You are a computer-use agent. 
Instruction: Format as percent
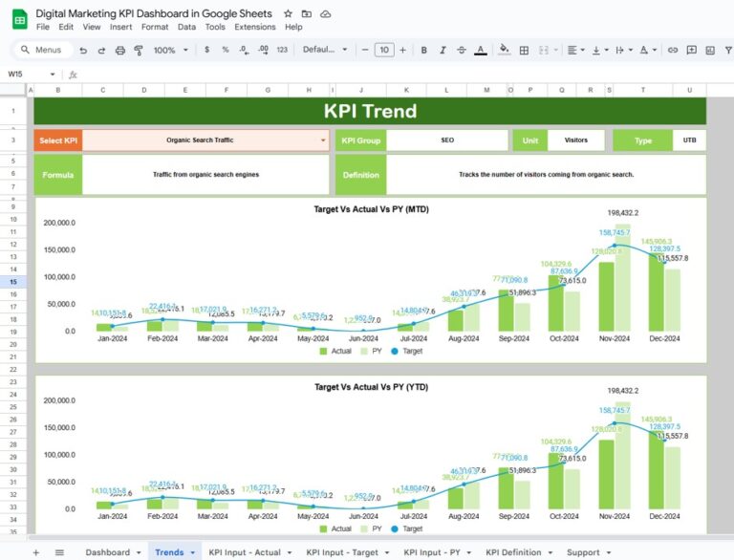point(226,50)
